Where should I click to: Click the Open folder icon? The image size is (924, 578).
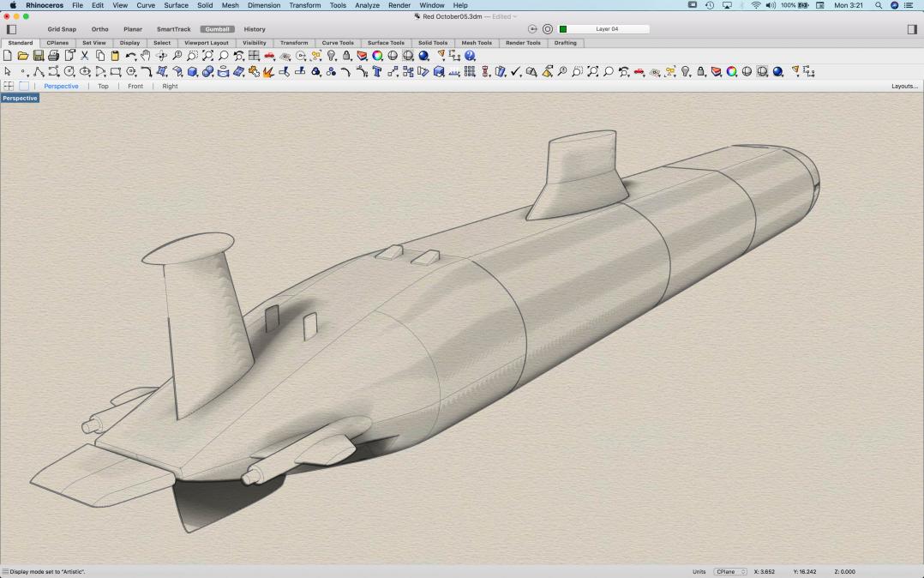pos(23,56)
